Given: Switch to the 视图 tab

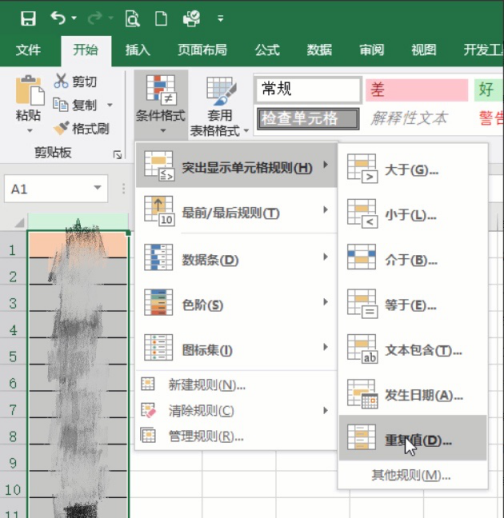Looking at the screenshot, I should (x=424, y=50).
